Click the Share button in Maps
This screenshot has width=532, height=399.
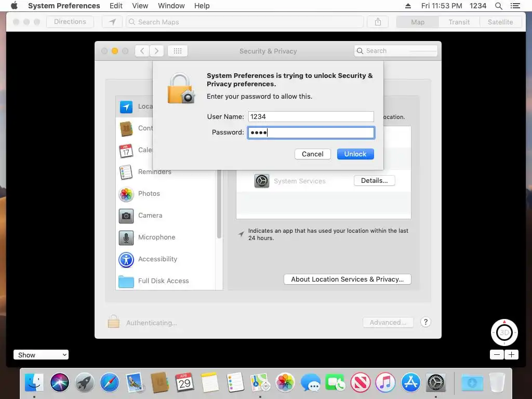pos(378,22)
